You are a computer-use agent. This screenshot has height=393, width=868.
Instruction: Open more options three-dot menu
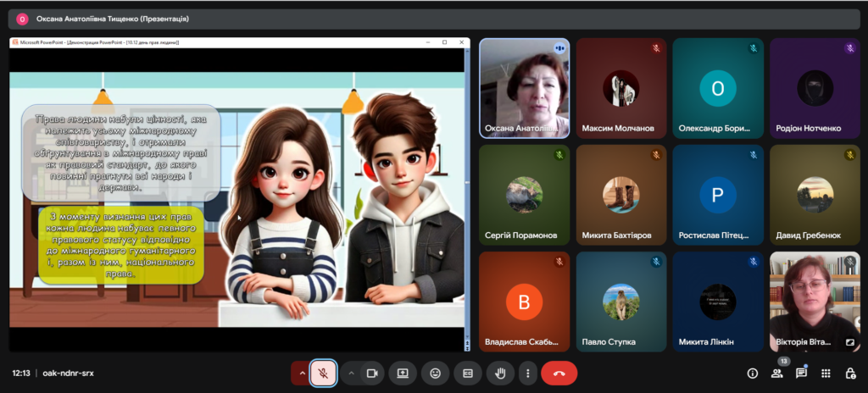tap(528, 373)
